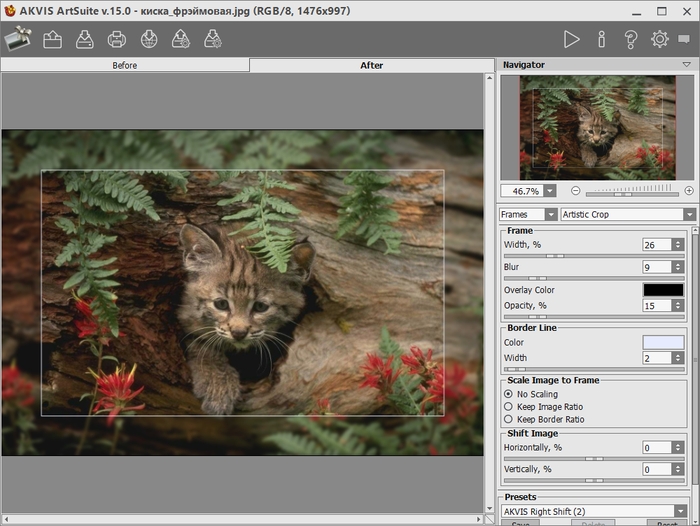Print the image with the printer icon
The width and height of the screenshot is (700, 526).
point(117,39)
